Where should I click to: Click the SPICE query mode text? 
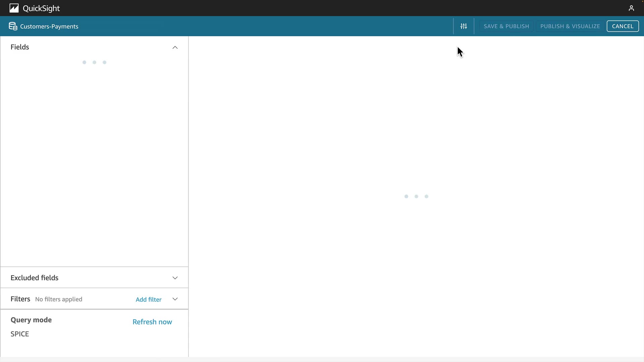pyautogui.click(x=20, y=334)
